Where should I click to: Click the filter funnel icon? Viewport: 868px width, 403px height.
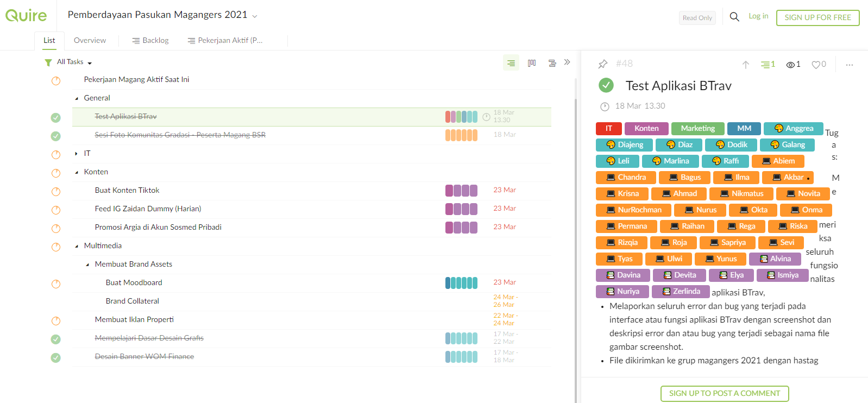point(48,62)
